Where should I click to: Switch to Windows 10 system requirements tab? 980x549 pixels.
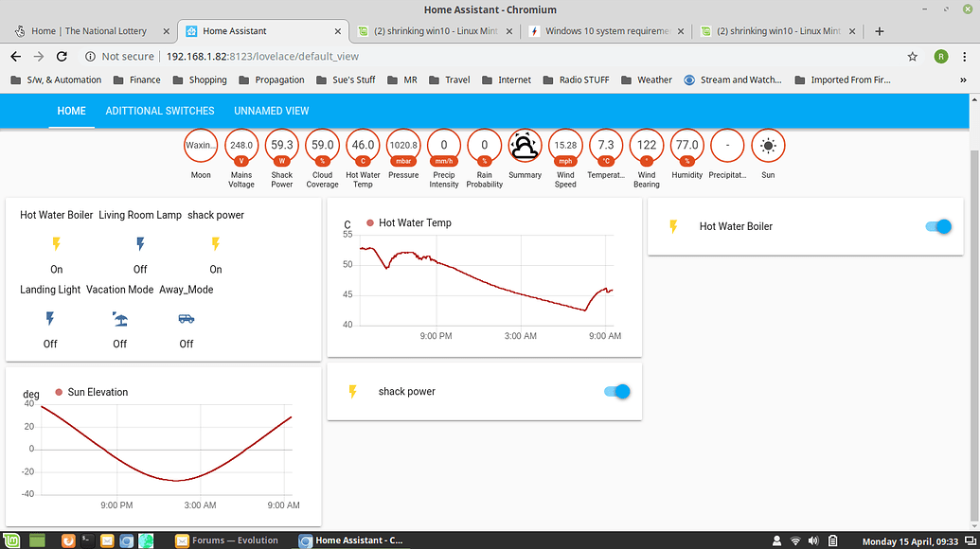[606, 31]
